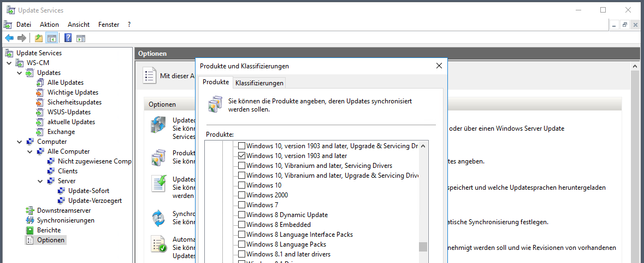The width and height of the screenshot is (644, 263).
Task: Uncheck Windows 10, version 1903 and later
Action: click(242, 156)
